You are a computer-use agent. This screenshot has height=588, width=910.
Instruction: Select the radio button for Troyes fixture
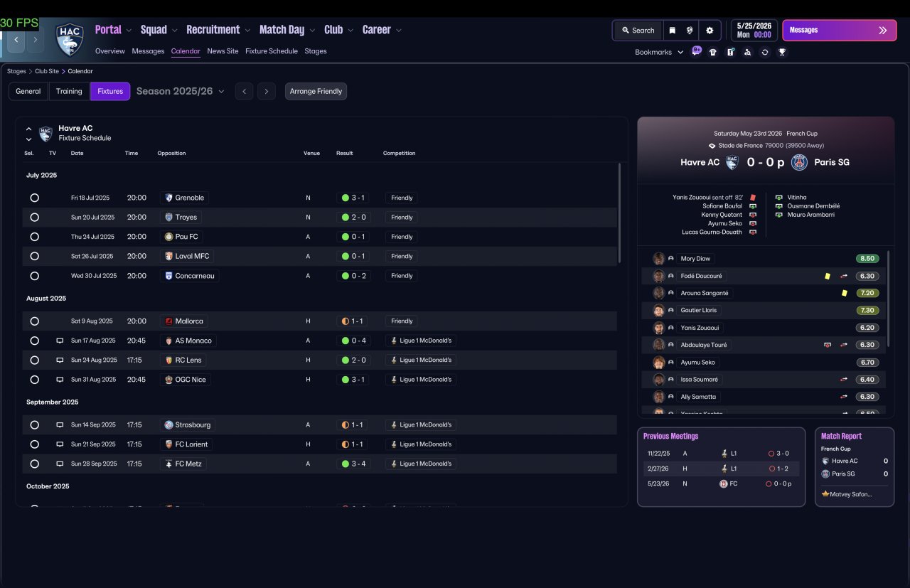(34, 217)
